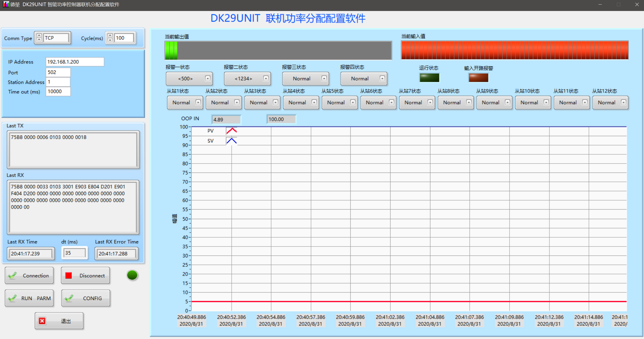Click the red stop square on Disconnect
This screenshot has height=339, width=644.
coord(68,275)
